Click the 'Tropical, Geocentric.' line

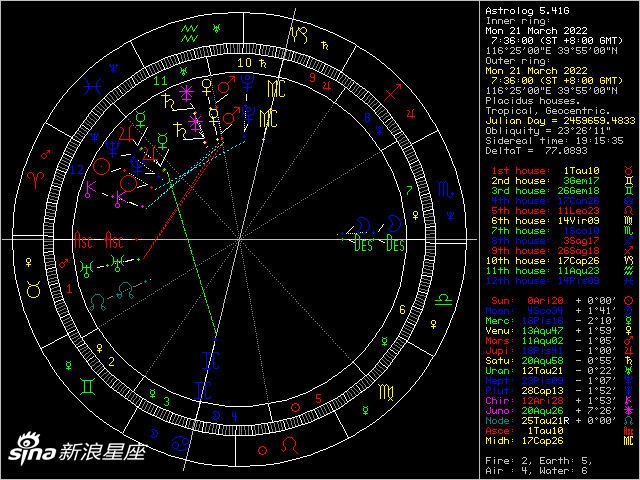pyautogui.click(x=547, y=111)
